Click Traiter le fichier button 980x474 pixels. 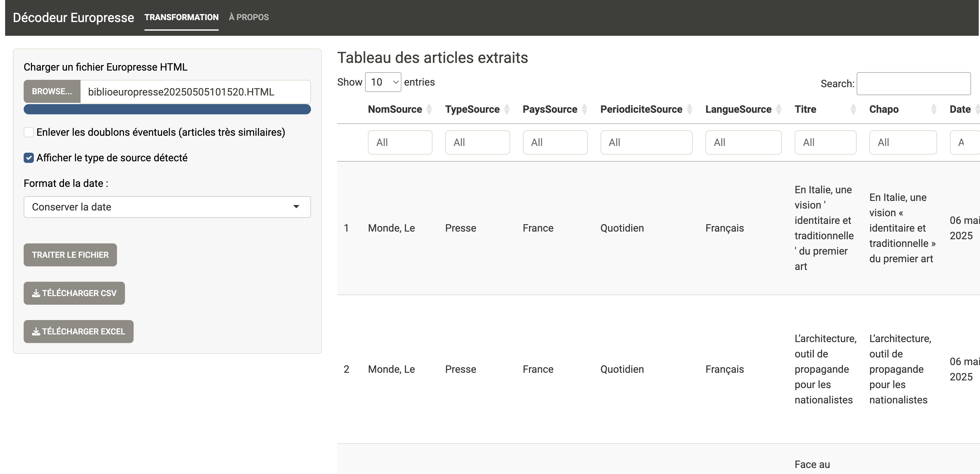point(70,255)
